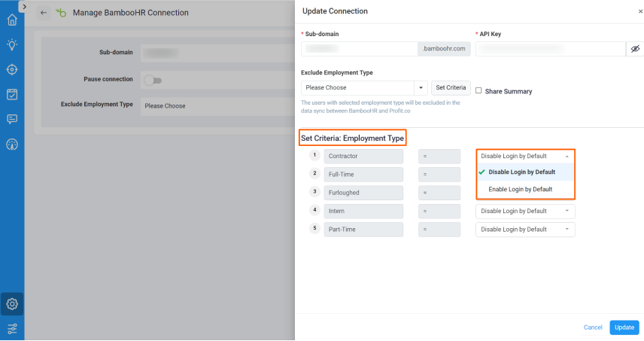Viewport: 644px width, 341px height.
Task: Check the Share Summary checkbox
Action: [478, 90]
